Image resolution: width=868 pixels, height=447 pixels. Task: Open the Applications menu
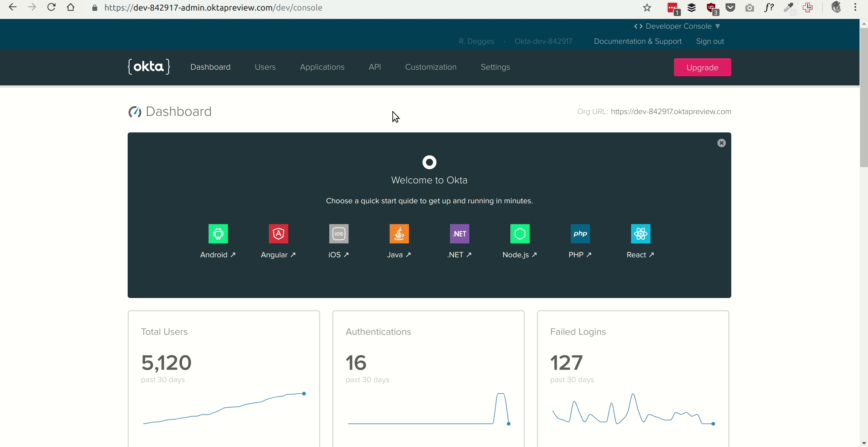tap(322, 67)
